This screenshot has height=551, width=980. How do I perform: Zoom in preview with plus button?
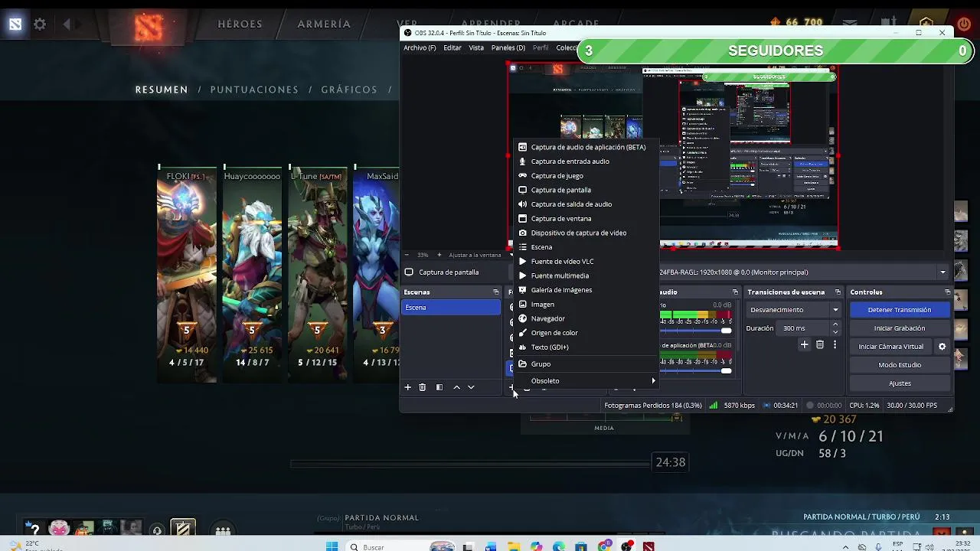pos(439,255)
